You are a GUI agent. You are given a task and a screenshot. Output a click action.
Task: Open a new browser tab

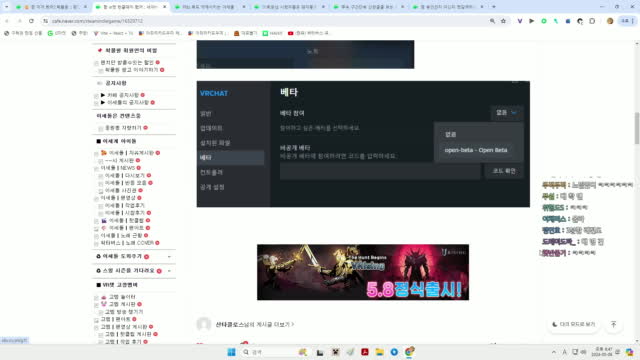[x=493, y=7]
